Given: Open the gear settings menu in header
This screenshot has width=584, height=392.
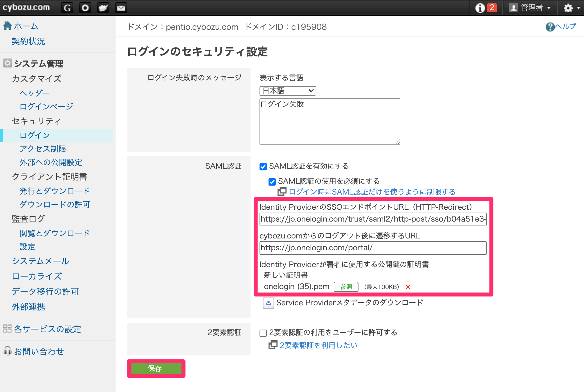Looking at the screenshot, I should pos(571,8).
